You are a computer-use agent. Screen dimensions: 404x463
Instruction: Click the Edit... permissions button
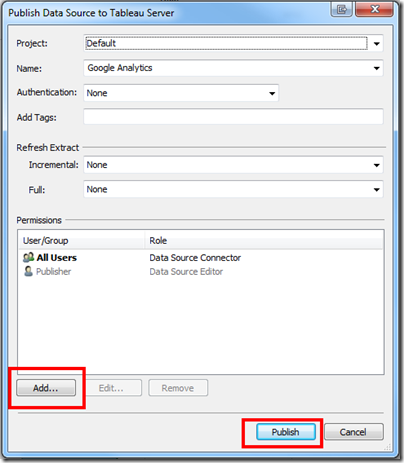point(111,388)
